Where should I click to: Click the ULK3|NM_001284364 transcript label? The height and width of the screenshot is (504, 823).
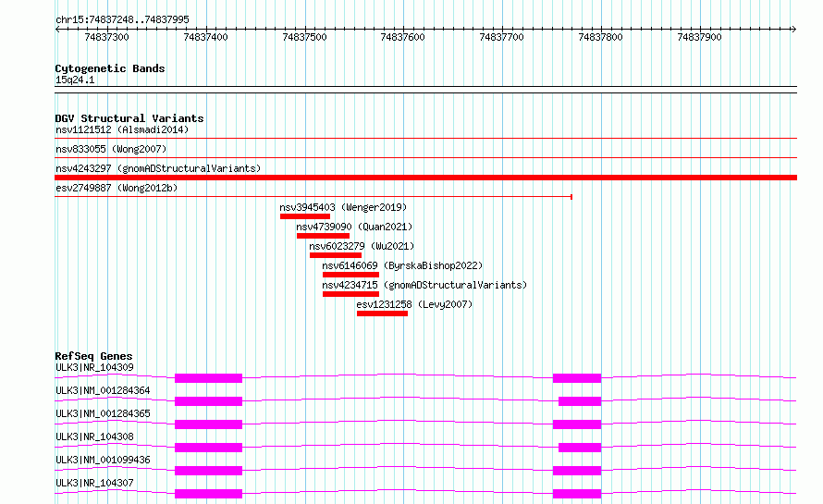tap(103, 390)
